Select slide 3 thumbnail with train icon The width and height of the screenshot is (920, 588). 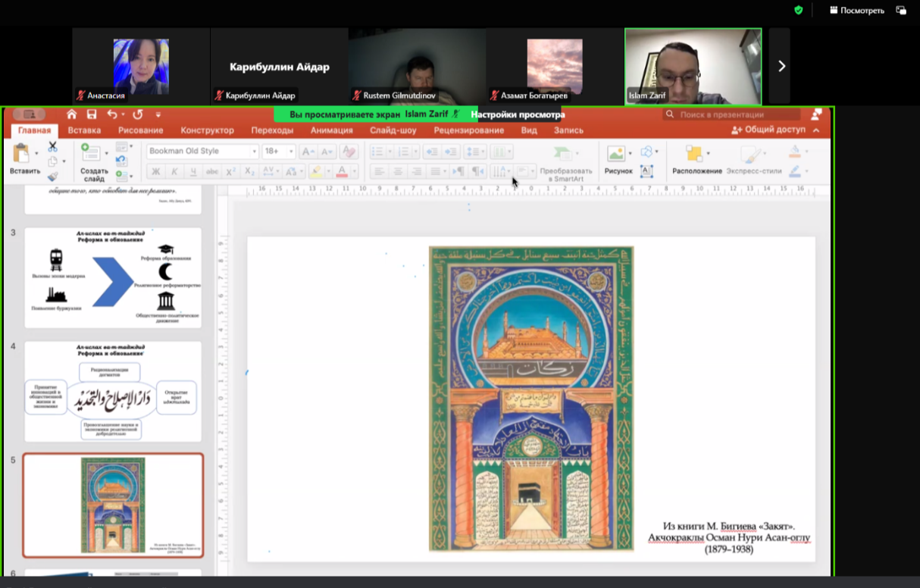(x=113, y=277)
